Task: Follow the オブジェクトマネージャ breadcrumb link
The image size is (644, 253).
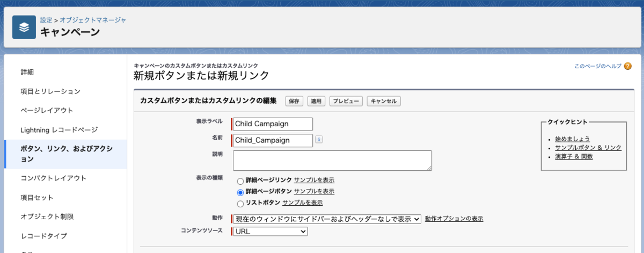Action: 93,20
